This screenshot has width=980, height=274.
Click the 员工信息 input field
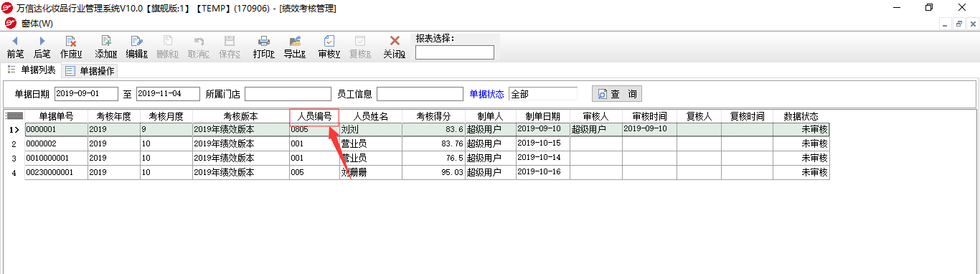click(x=420, y=94)
